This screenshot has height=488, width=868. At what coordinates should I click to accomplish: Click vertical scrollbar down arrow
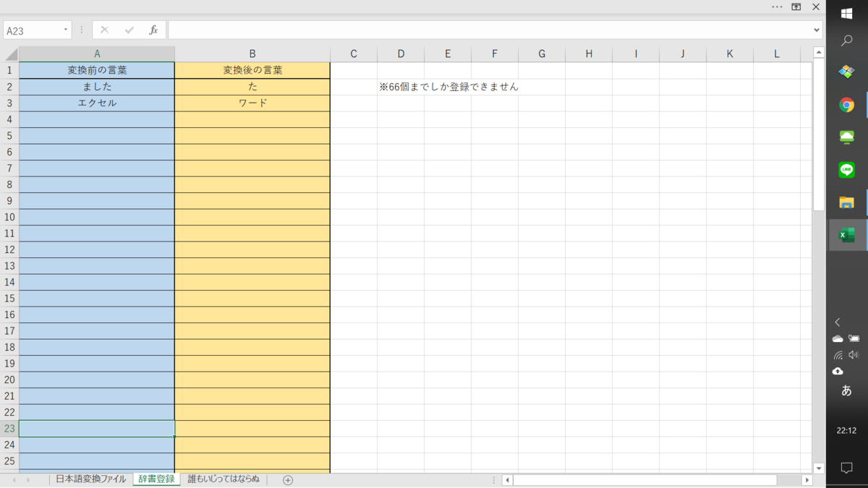click(819, 468)
